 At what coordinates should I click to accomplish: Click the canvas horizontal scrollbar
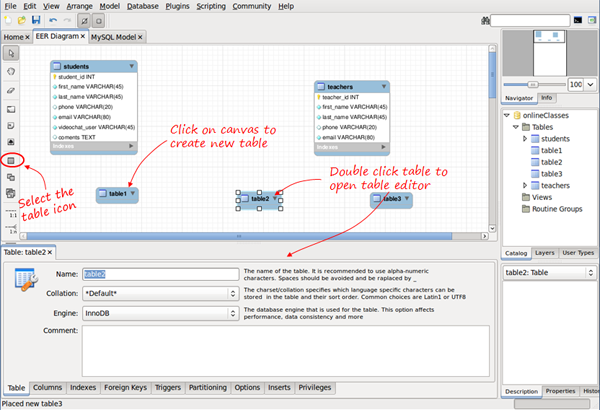click(239, 236)
